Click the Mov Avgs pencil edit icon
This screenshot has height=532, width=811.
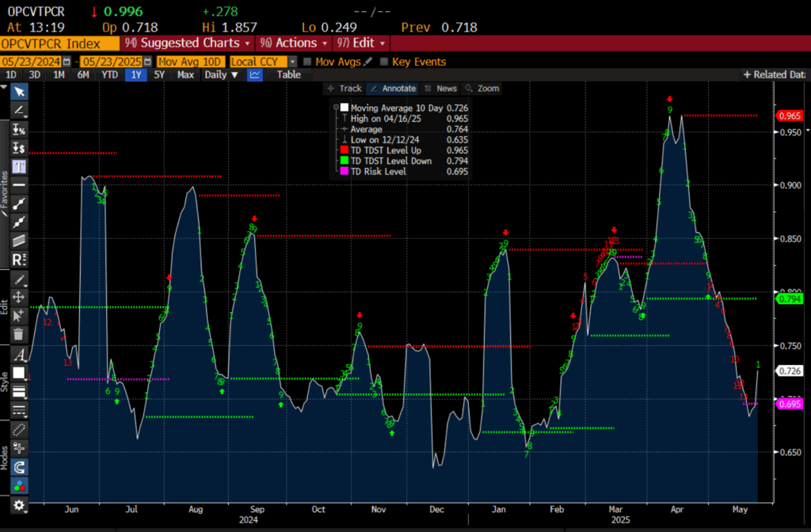pyautogui.click(x=367, y=62)
